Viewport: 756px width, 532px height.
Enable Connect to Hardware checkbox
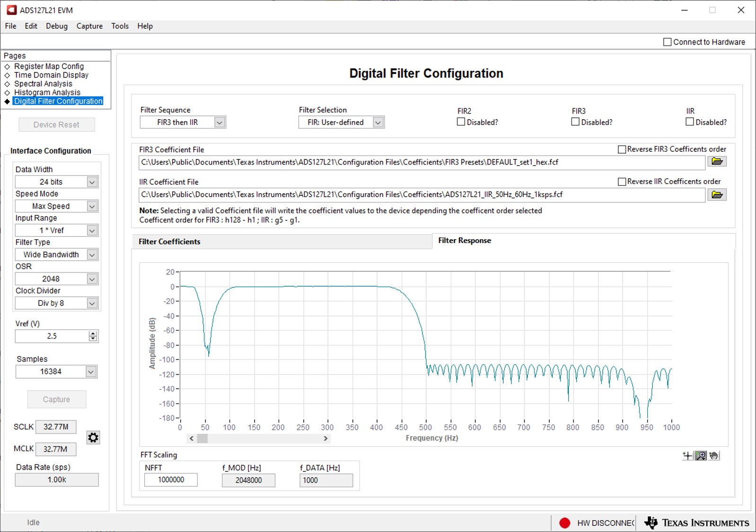pos(667,42)
